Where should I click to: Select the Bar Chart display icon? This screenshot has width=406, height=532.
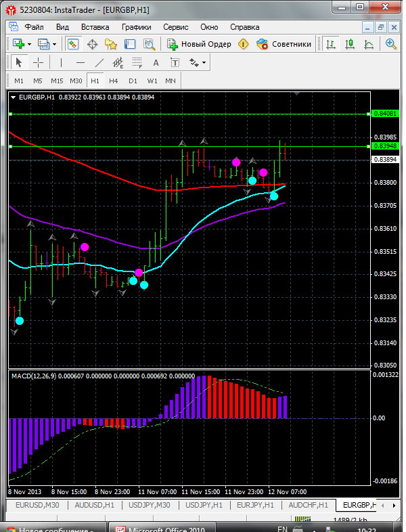point(331,44)
